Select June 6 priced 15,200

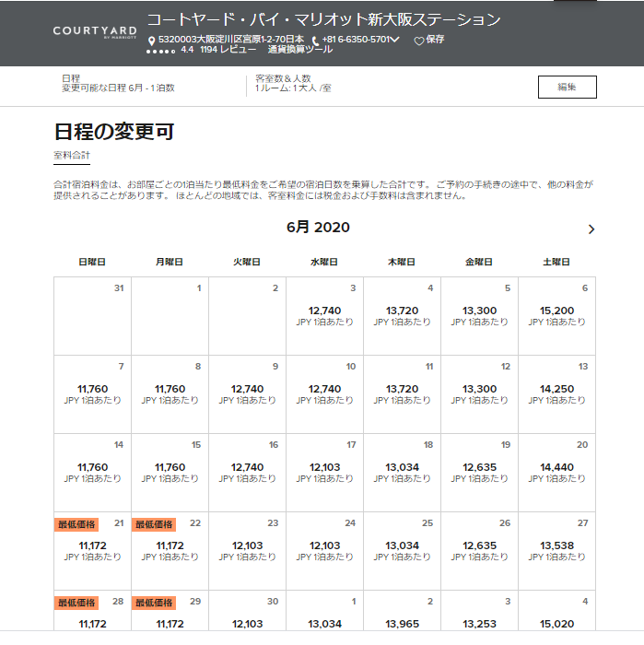[556, 316]
